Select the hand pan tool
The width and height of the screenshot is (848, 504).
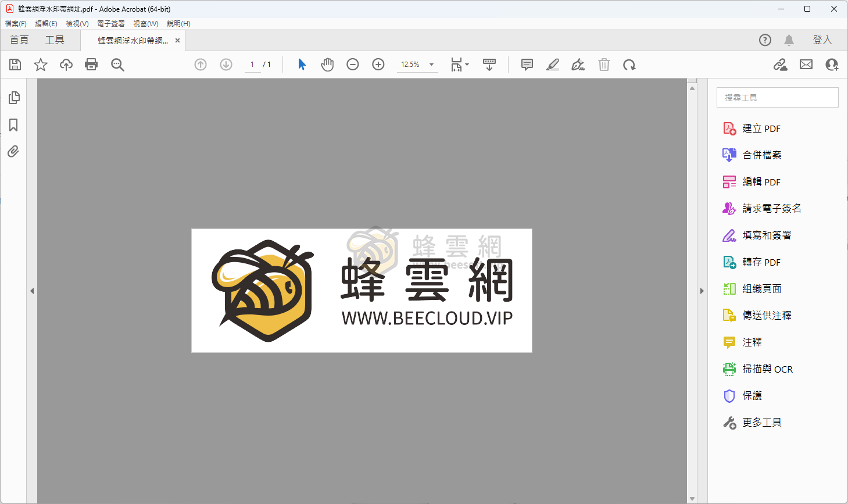click(x=327, y=65)
